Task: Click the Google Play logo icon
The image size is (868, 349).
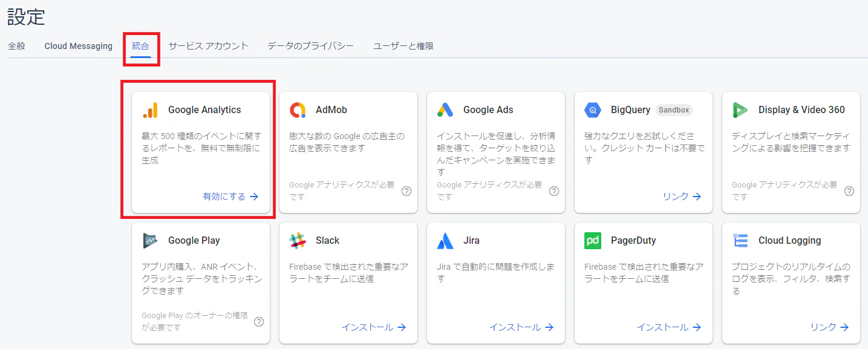Action: [x=150, y=241]
